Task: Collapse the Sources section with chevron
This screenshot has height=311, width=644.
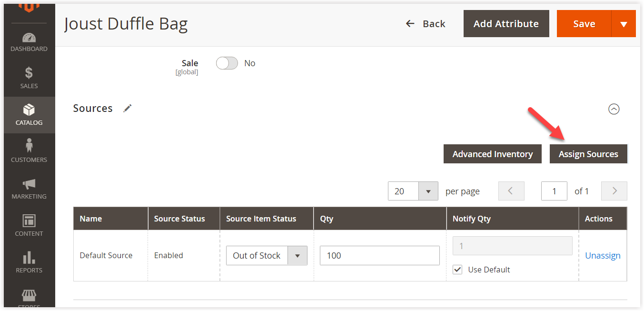Action: [614, 109]
